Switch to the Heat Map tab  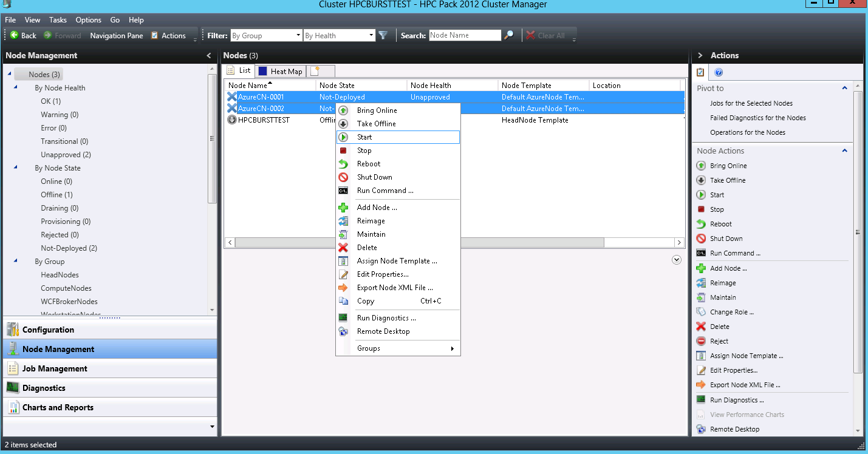tap(281, 71)
